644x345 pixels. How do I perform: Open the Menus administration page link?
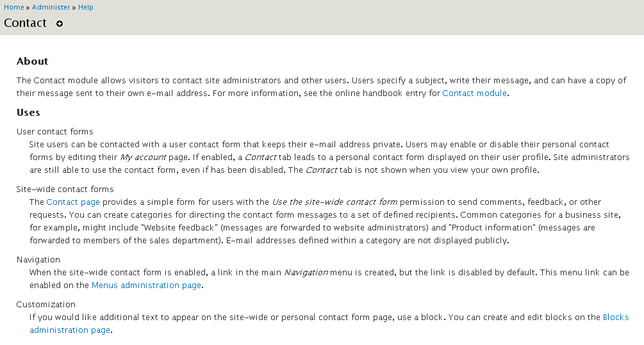[x=146, y=285]
